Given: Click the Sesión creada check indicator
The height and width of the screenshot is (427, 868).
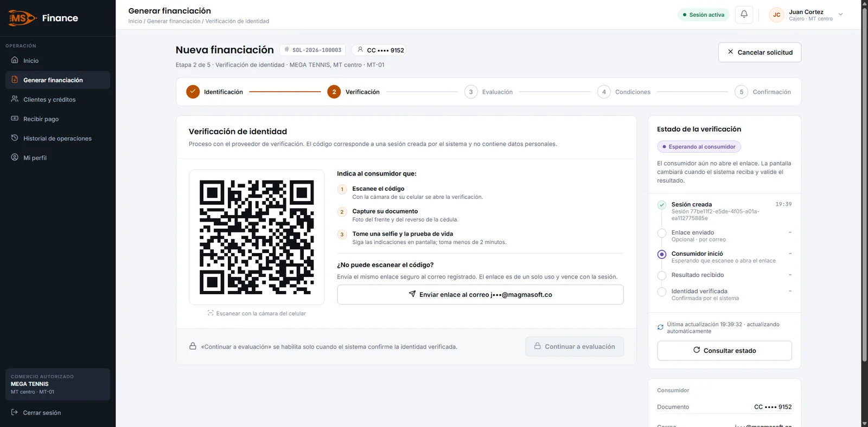Looking at the screenshot, I should click(x=662, y=205).
